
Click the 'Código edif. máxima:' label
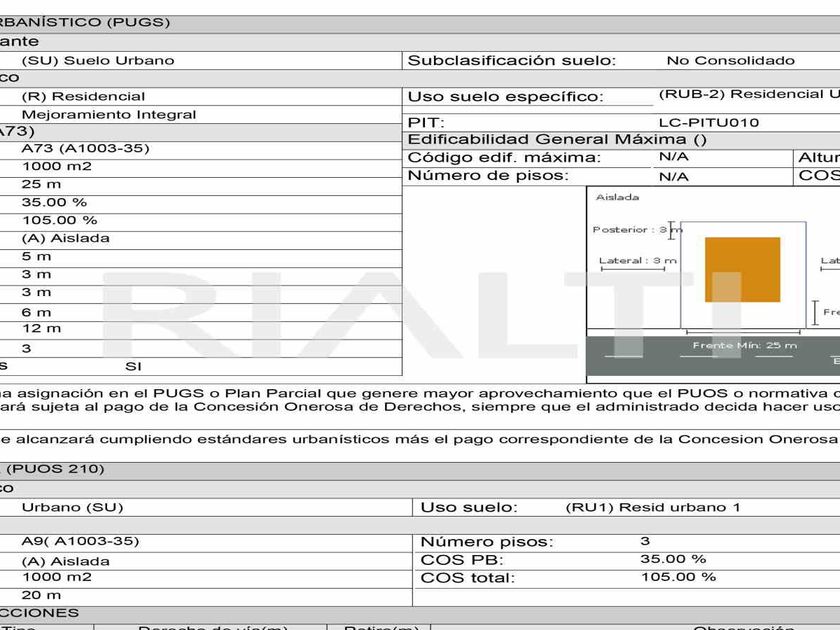point(504,158)
